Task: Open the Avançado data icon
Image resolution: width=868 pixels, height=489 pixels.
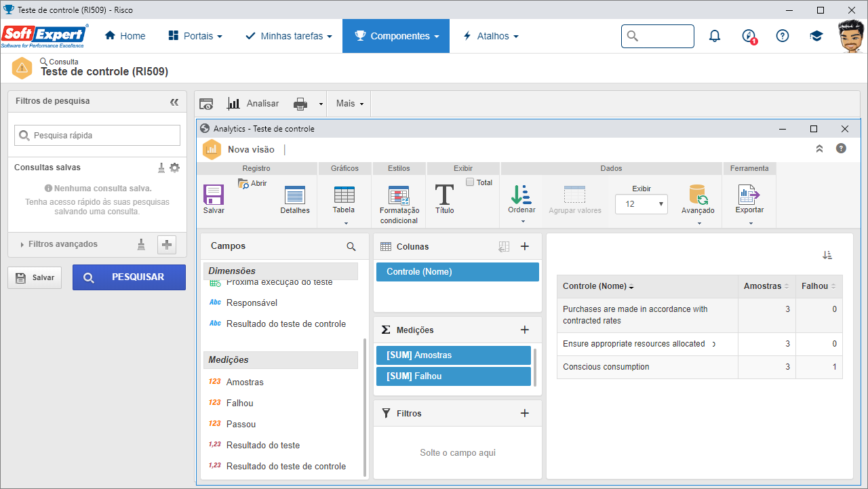Action: point(698,195)
